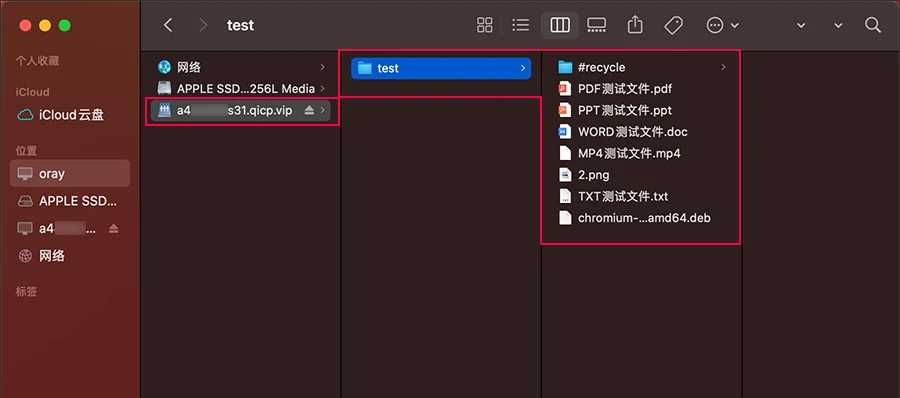
Task: Expand the qicp.vip server row chevron
Action: point(323,110)
